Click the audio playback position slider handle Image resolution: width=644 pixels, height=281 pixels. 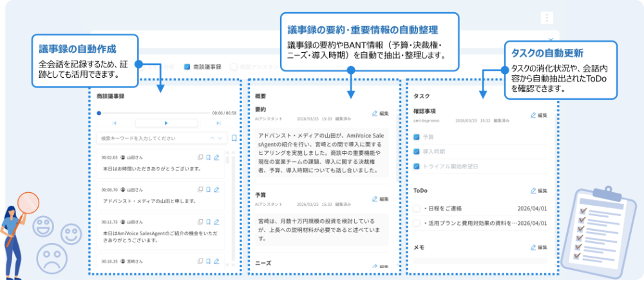[99, 113]
